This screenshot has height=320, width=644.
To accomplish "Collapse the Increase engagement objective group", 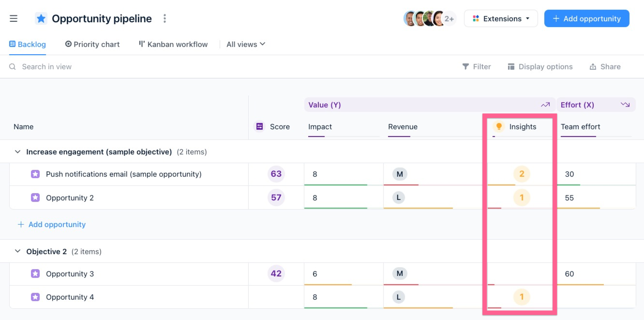I will point(17,152).
